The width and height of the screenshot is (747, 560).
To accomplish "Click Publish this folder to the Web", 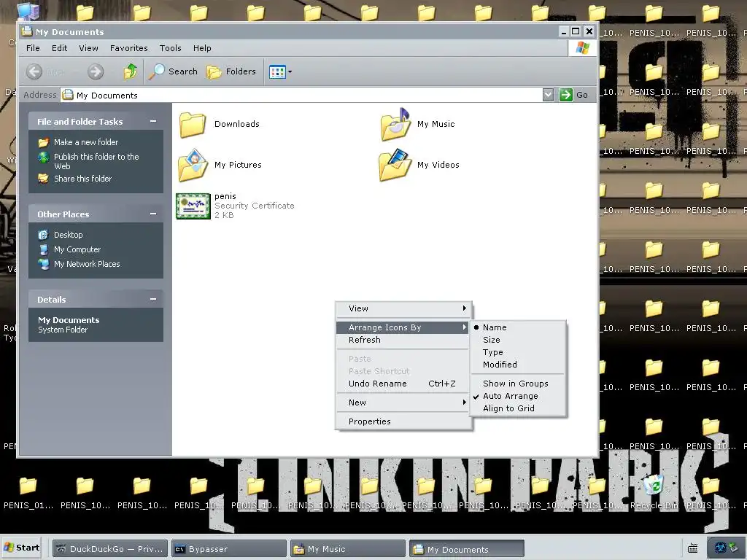I will tap(96, 161).
